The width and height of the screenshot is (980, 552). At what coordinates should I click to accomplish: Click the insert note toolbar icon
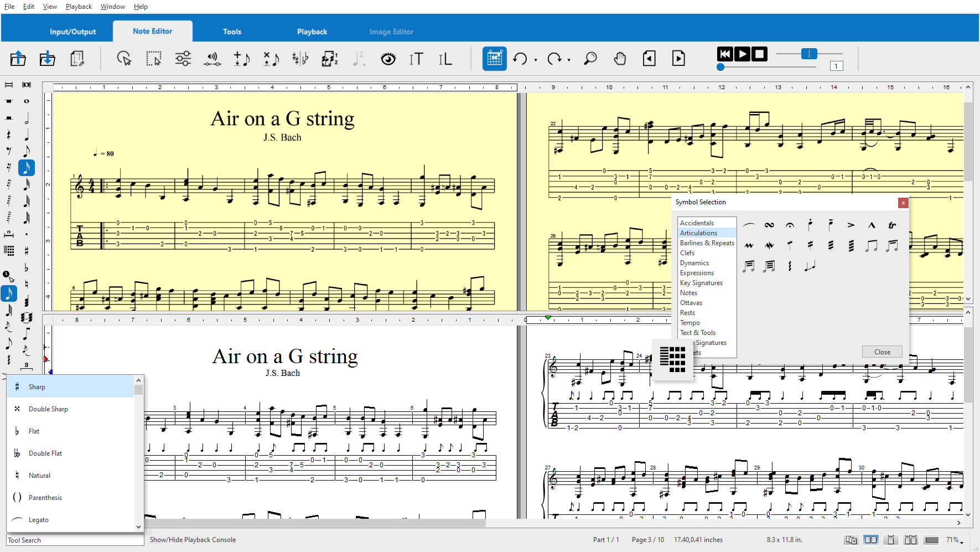pos(242,58)
